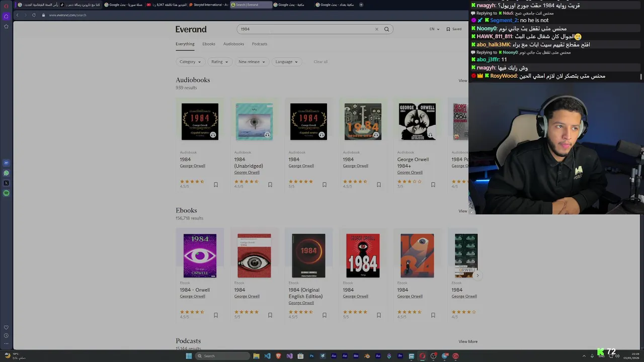
Task: Switch to the Everything tab
Action: click(185, 44)
